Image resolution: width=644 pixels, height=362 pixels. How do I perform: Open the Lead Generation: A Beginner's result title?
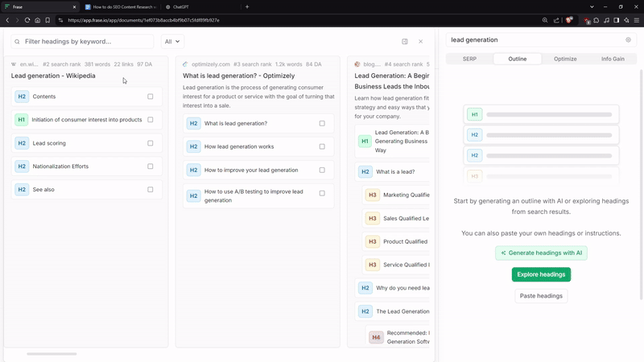392,81
